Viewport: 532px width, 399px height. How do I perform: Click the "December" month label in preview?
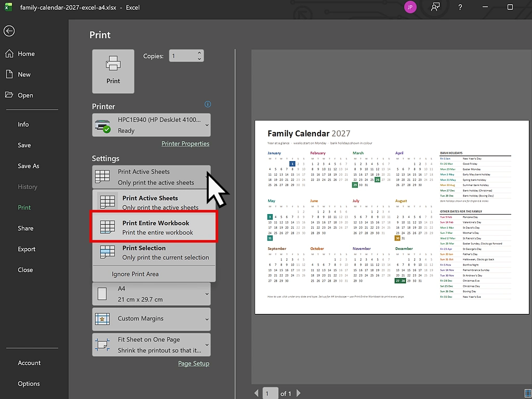pos(404,248)
